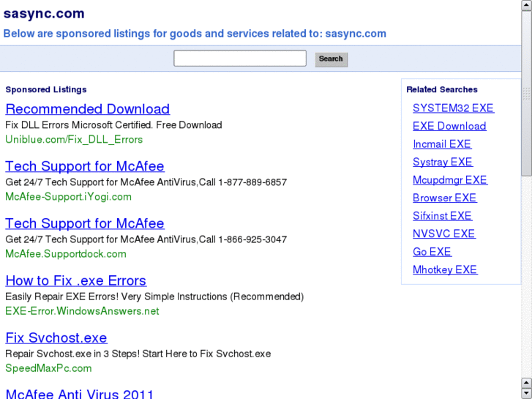
Task: Select Browser EXE related search
Action: click(444, 198)
